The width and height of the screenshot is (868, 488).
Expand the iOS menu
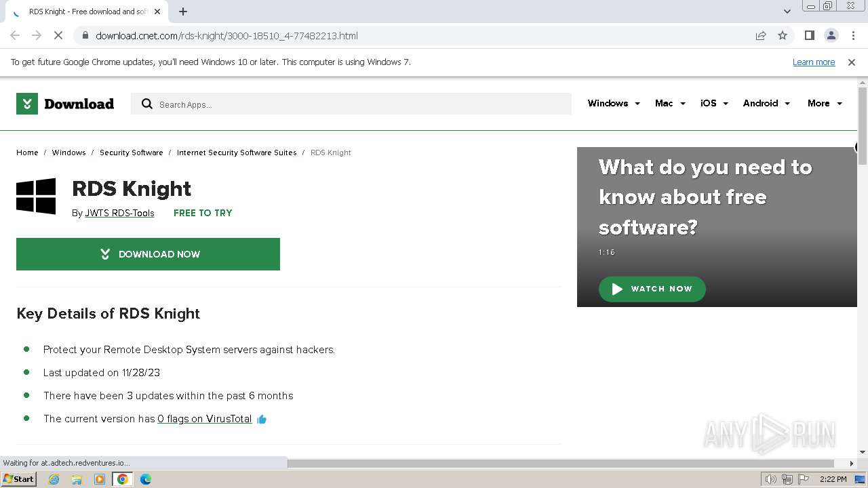coord(714,104)
